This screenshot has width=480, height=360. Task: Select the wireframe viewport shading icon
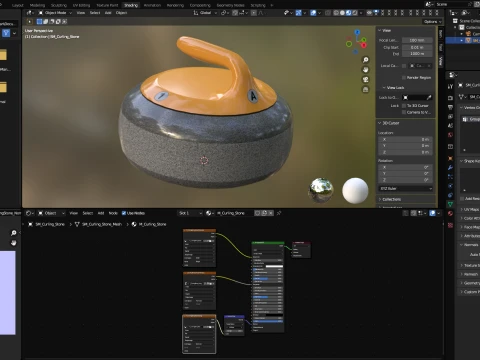click(336, 13)
